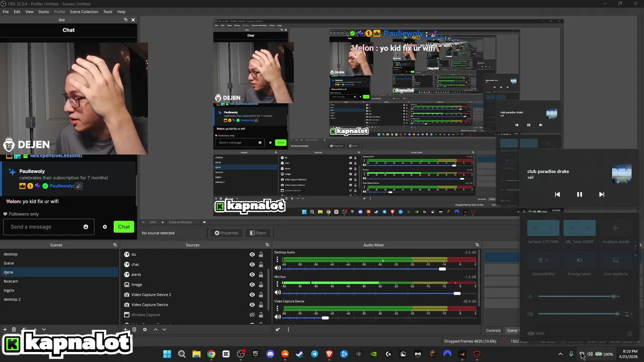Viewport: 644px width, 362px height.
Task: Remove the selected source with the trash icon
Action: [134, 329]
